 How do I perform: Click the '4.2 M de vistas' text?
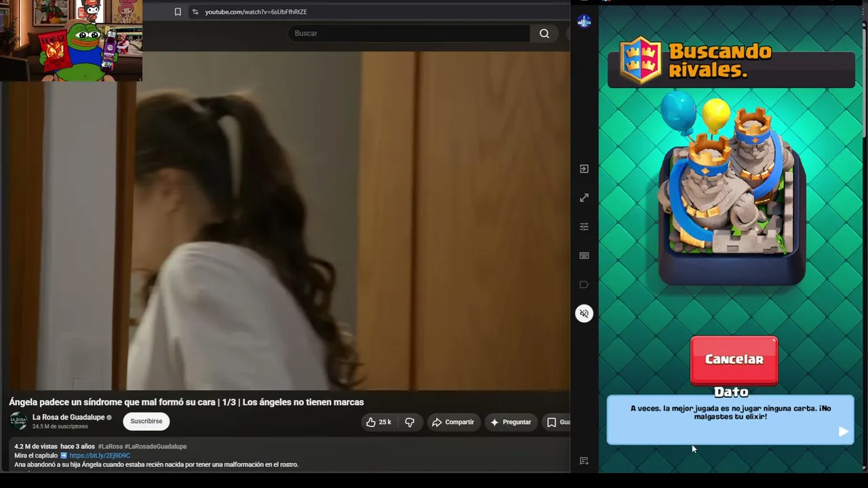[36, 447]
